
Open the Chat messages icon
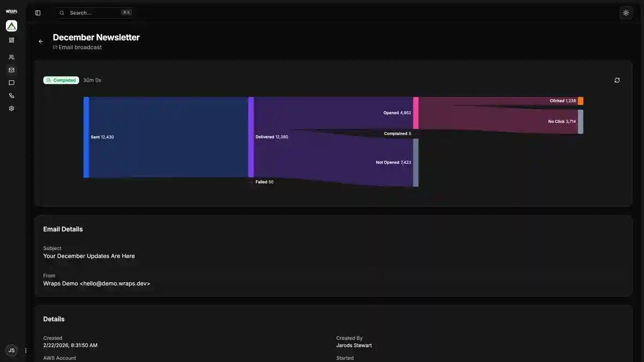[x=11, y=82]
